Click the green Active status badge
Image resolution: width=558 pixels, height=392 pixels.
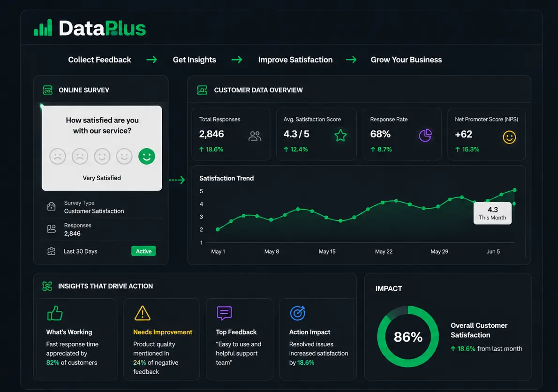click(x=143, y=251)
